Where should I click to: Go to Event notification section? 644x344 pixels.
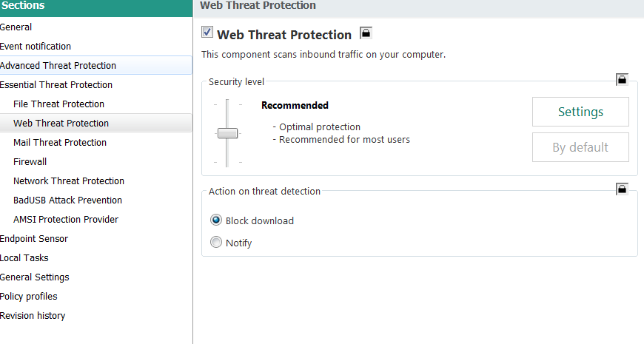tap(36, 47)
